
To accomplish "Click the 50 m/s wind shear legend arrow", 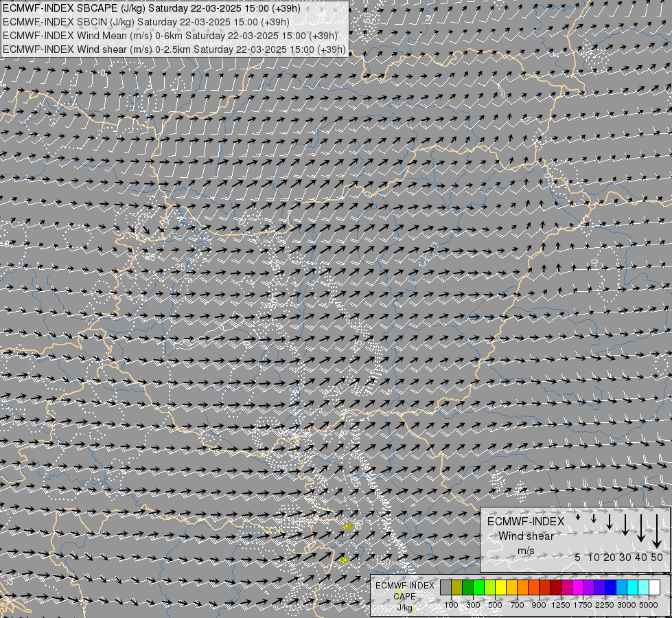I will point(657,531).
